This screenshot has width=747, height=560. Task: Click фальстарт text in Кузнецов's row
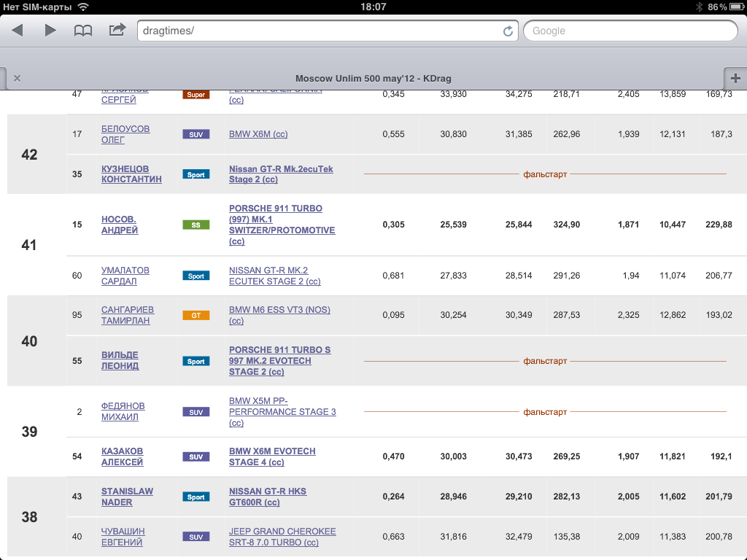pos(545,174)
